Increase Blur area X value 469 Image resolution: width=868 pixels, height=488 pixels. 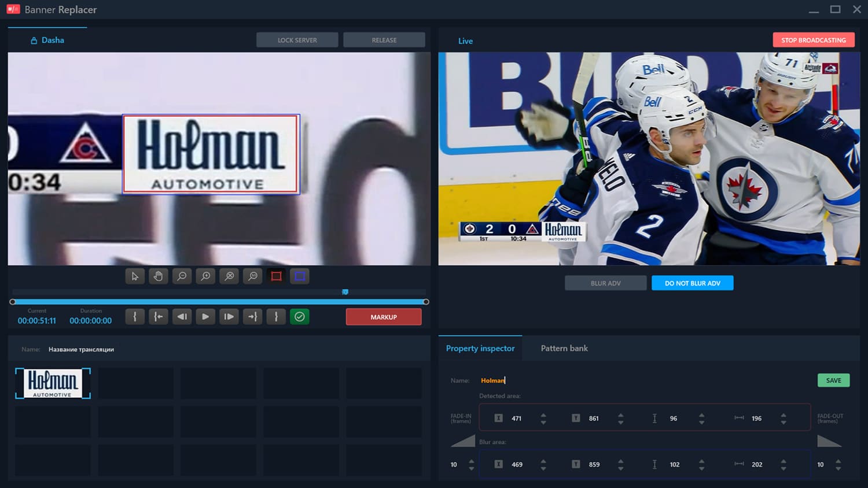(543, 461)
